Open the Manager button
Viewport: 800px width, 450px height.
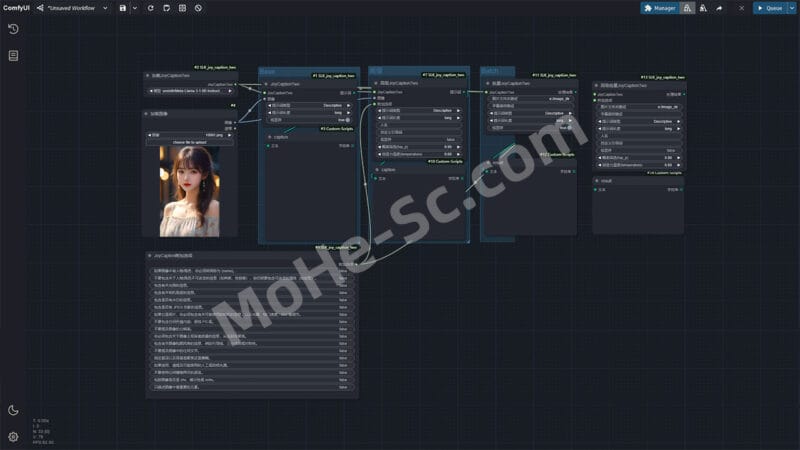[x=659, y=8]
